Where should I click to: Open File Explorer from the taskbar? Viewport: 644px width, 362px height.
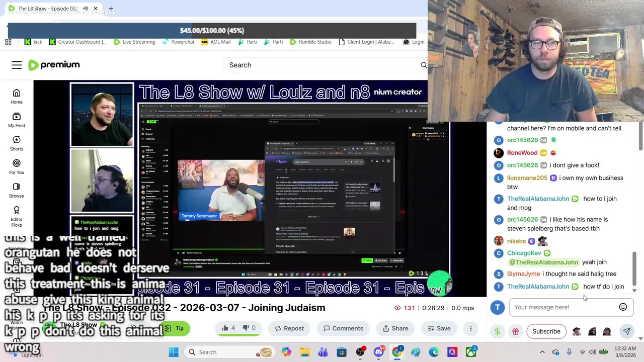coord(304,352)
